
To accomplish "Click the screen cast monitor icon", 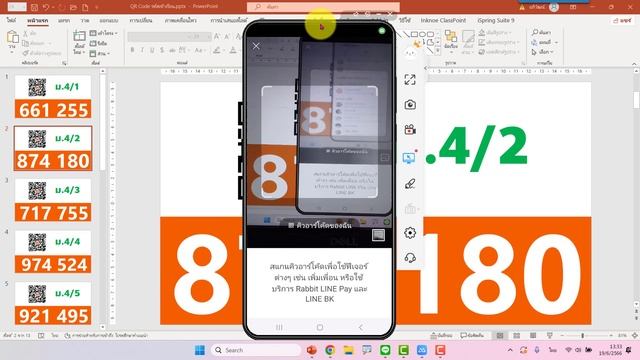I will (x=409, y=158).
